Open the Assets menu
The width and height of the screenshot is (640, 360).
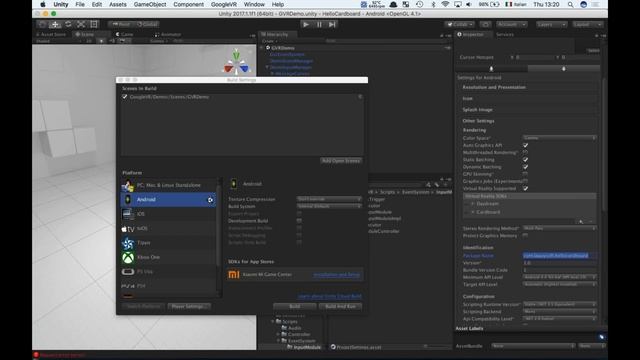[118, 4]
